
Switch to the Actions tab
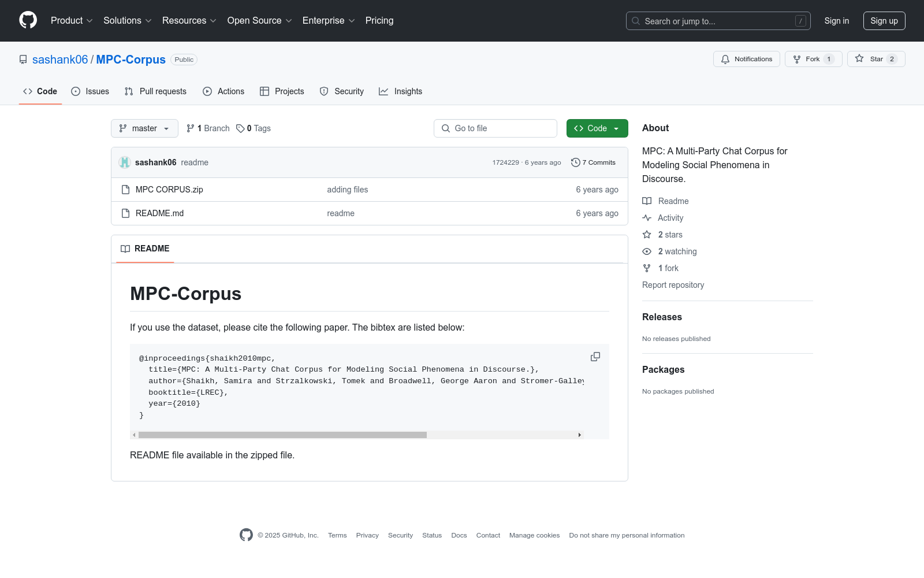click(x=223, y=91)
